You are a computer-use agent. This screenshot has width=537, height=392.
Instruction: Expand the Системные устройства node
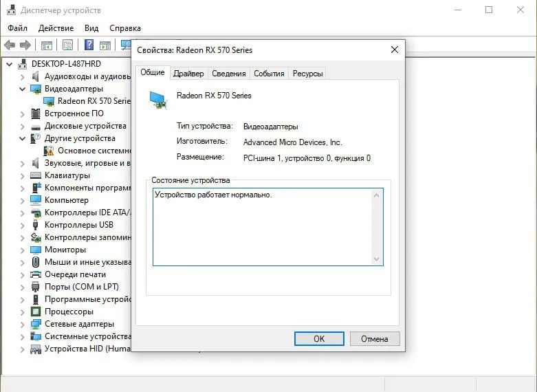22,336
